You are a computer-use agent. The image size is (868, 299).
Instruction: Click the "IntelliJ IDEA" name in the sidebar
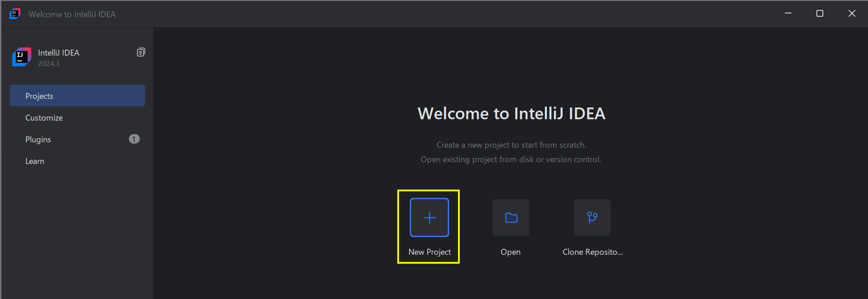pyautogui.click(x=59, y=53)
